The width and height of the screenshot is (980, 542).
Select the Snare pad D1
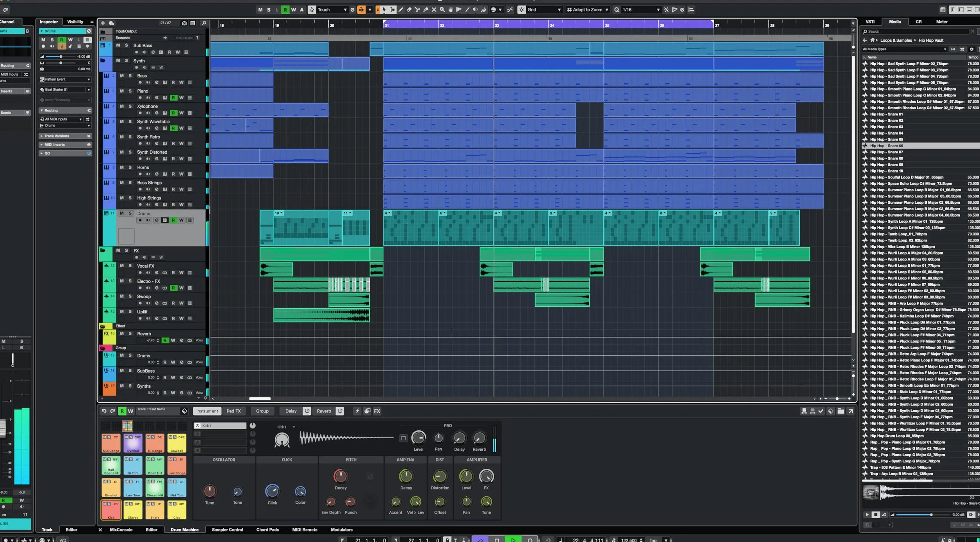point(155,510)
